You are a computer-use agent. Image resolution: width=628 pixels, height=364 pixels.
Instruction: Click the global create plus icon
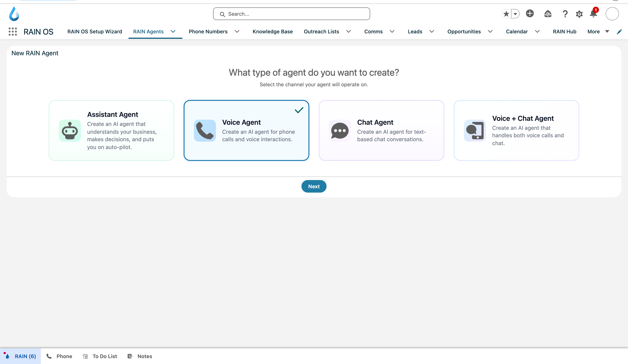[x=530, y=14]
